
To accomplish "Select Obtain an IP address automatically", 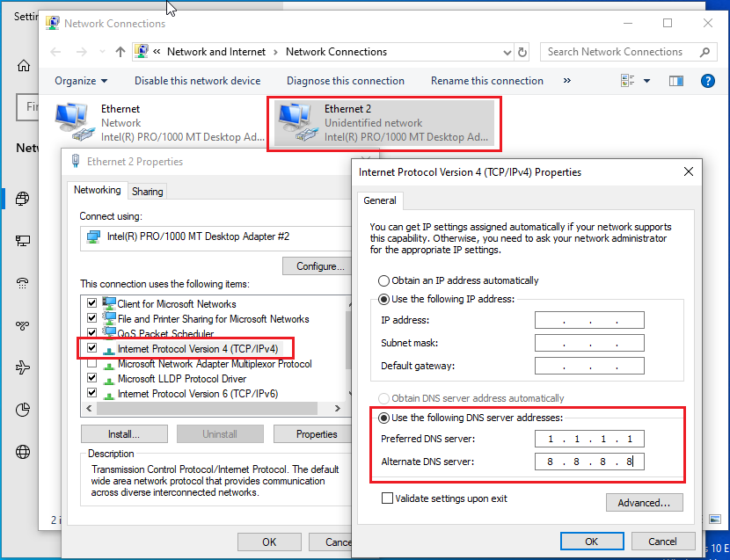I will pos(383,280).
